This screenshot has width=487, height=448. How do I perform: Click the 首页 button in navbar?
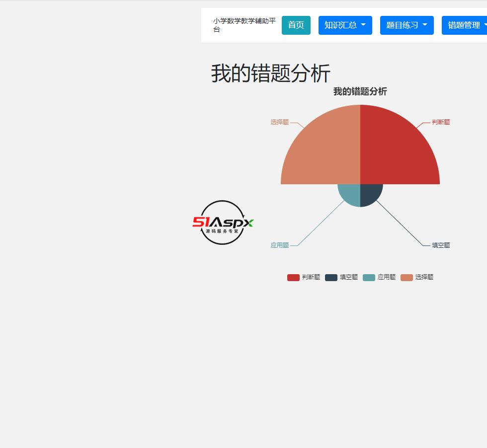click(296, 25)
